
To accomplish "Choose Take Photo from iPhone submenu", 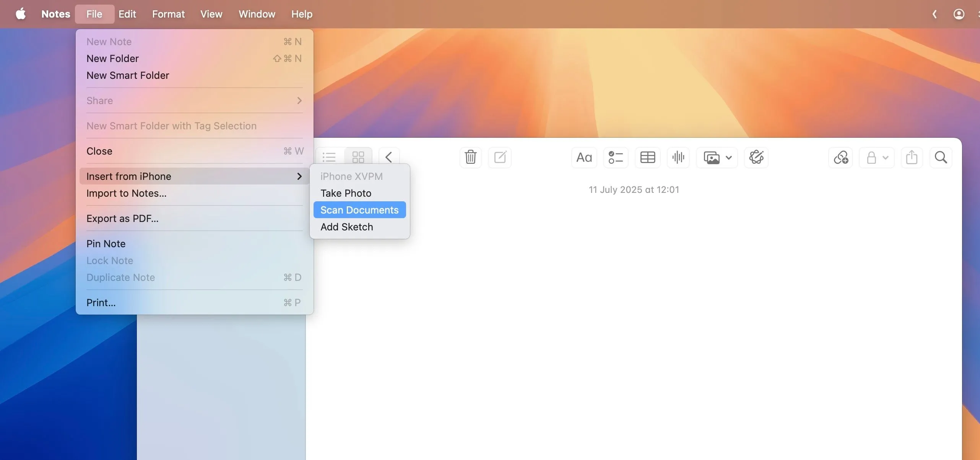I will coord(359,193).
